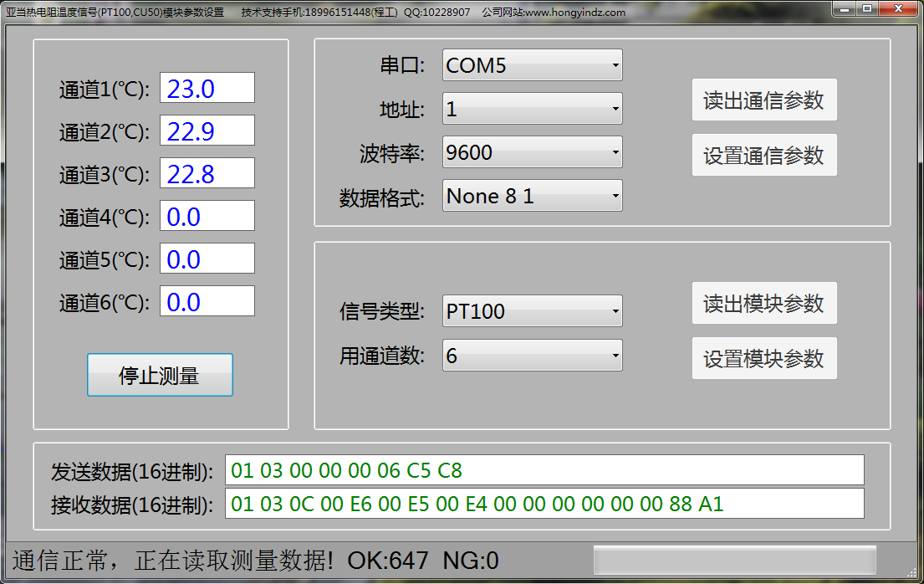This screenshot has width=924, height=584.
Task: Minimize the window using title bar button
Action: point(847,8)
